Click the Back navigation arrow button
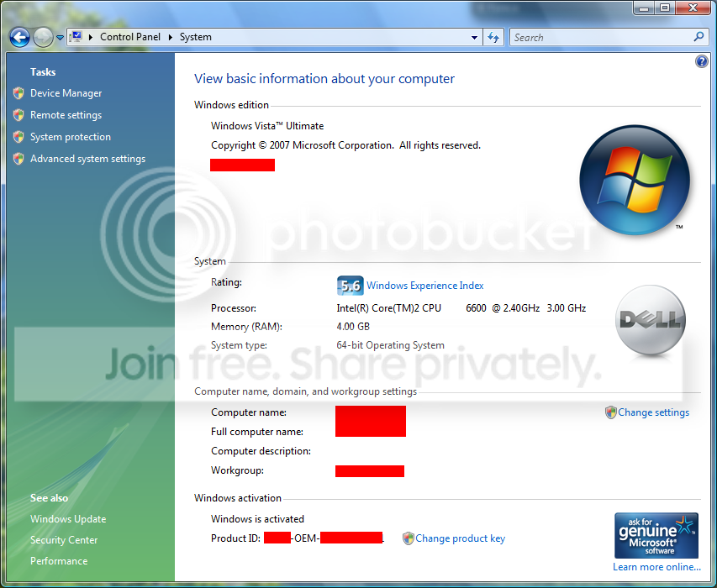Screen dimensions: 717x588 19,38
